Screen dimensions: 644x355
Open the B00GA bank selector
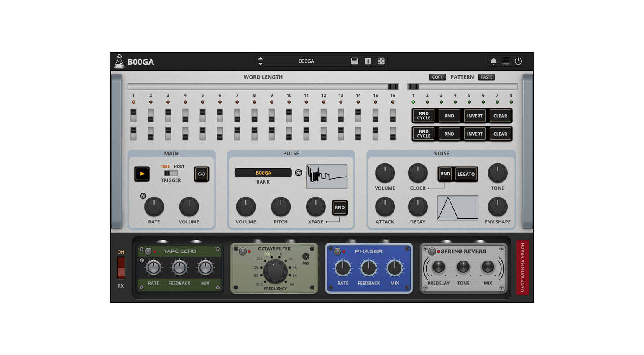[263, 173]
